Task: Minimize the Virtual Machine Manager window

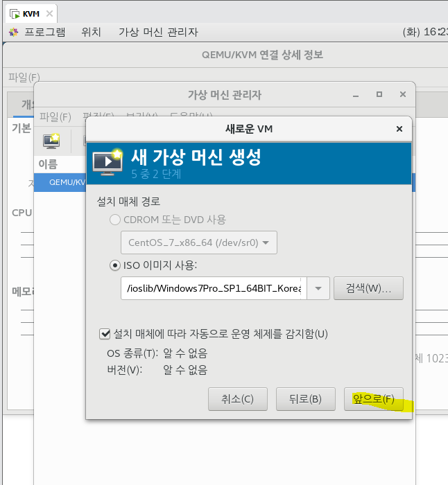Action: pyautogui.click(x=356, y=95)
